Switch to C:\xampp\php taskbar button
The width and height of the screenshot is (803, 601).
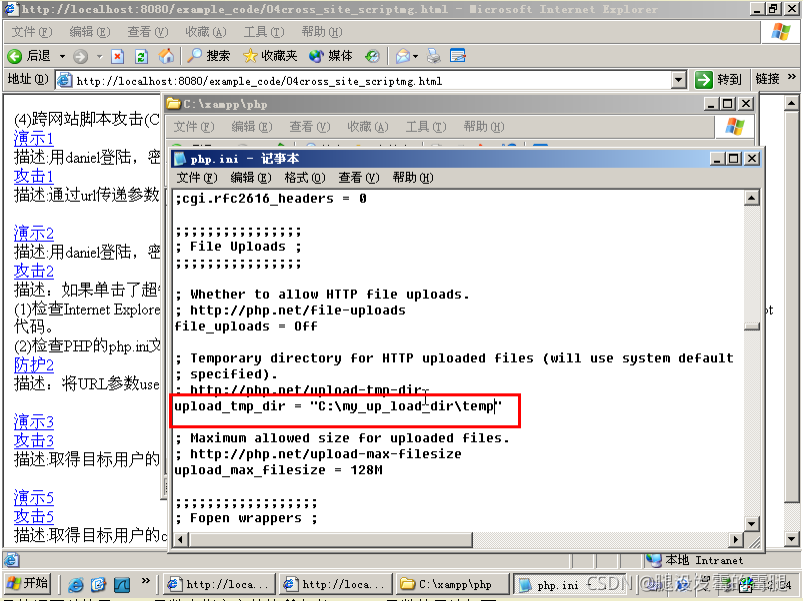click(451, 584)
